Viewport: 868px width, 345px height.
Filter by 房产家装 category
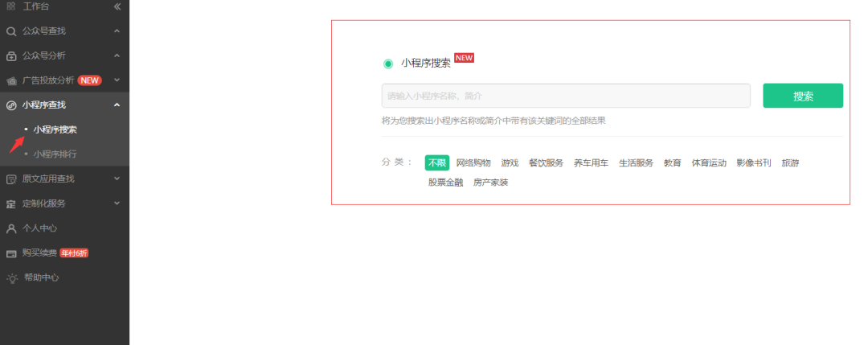click(490, 183)
